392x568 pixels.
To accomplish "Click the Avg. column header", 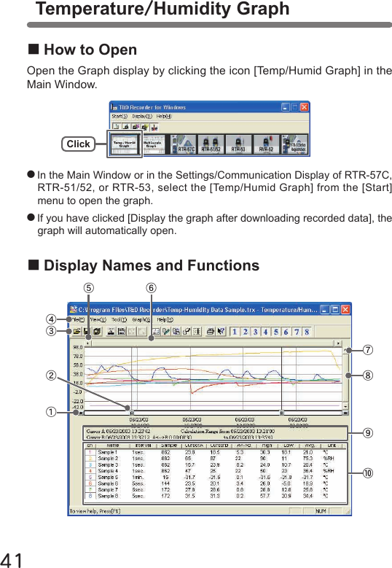I will point(309,446).
